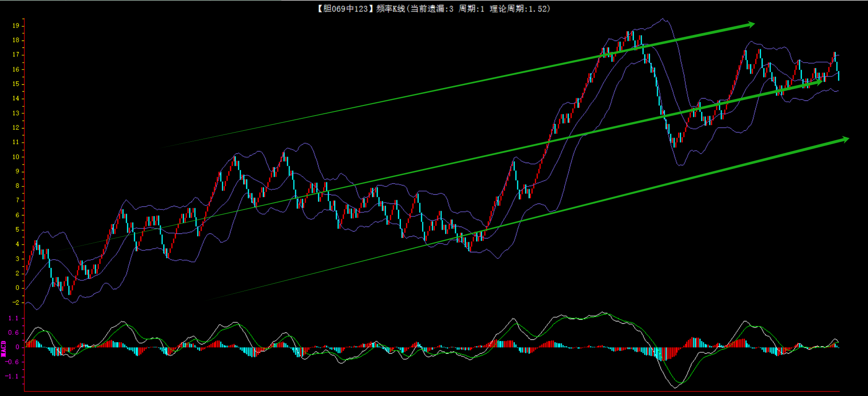Click y-axis label -2 on the price scale
The image size is (868, 396).
click(16, 303)
